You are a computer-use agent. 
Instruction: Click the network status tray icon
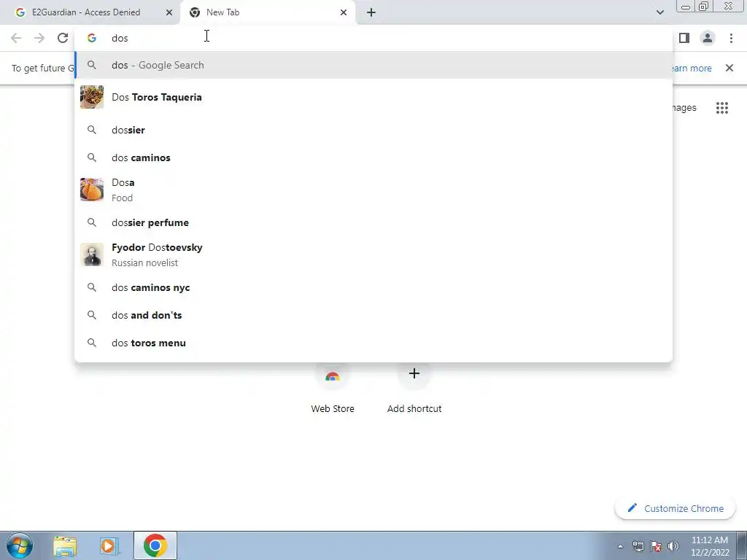coord(638,546)
